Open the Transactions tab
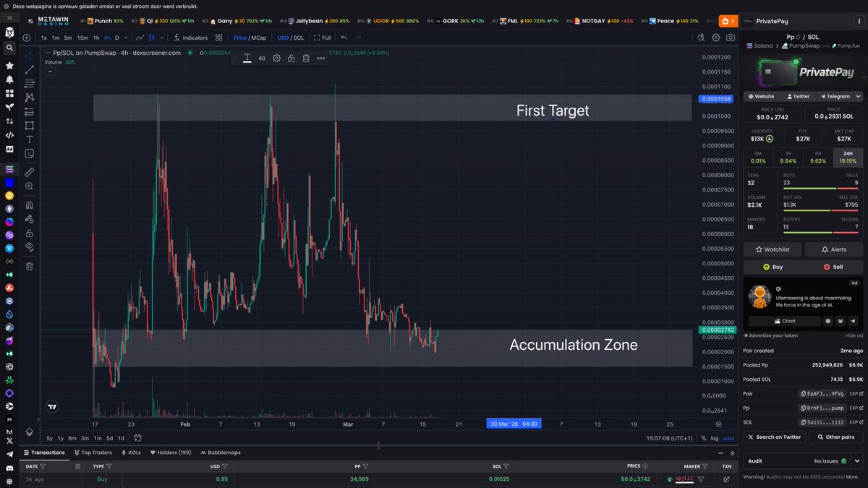 click(44, 453)
